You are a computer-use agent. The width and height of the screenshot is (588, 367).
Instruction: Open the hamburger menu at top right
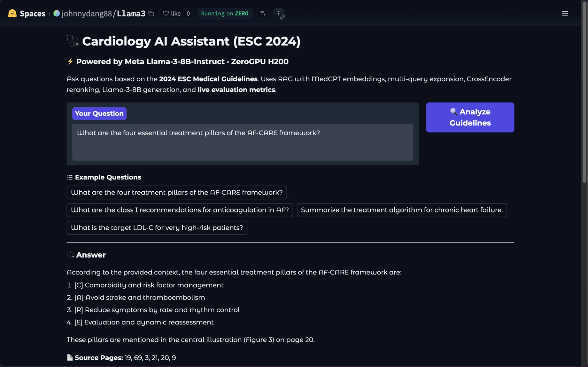click(x=565, y=13)
